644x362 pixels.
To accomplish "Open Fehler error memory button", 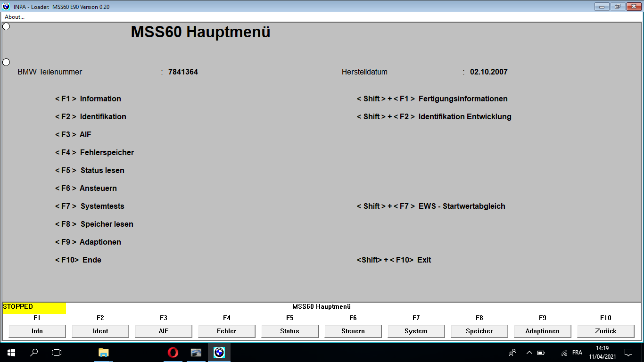I will (x=227, y=331).
